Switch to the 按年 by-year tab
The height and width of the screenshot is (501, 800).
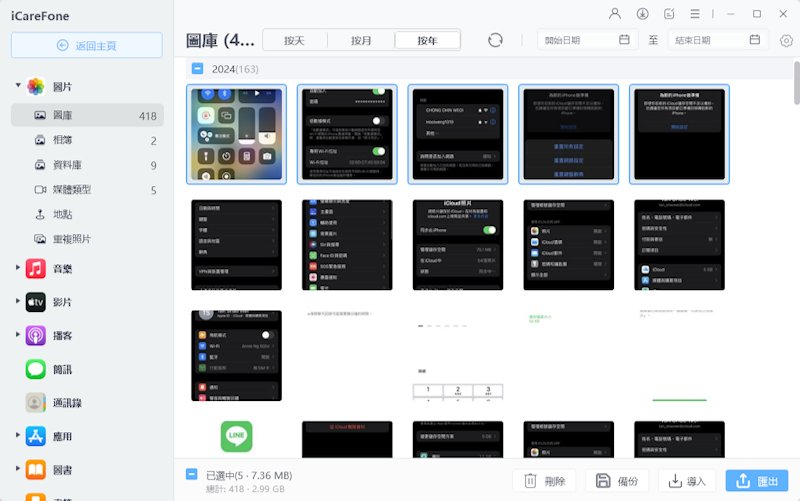point(428,40)
